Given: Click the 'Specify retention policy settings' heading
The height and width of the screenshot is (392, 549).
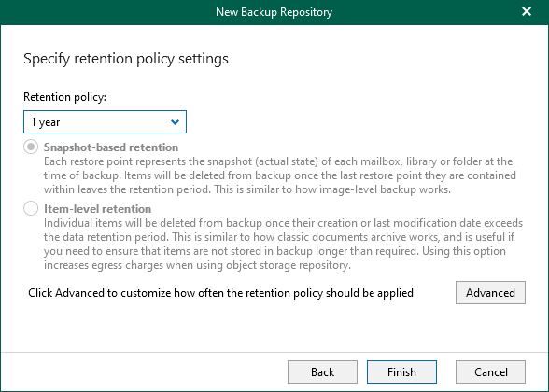Looking at the screenshot, I should click(126, 59).
